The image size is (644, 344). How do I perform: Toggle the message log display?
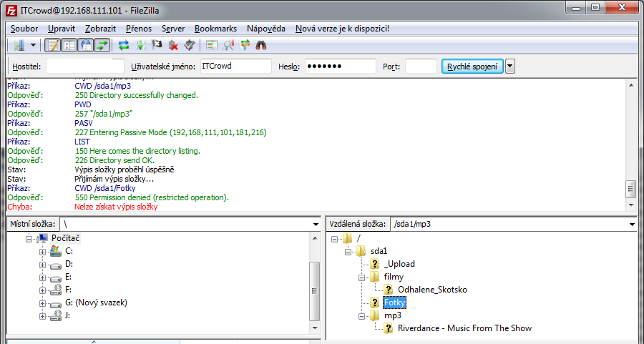click(x=52, y=45)
